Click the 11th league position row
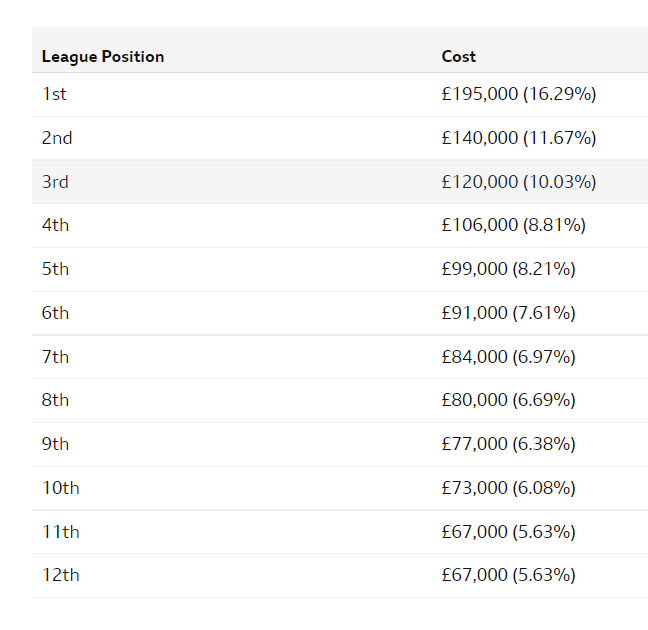This screenshot has width=648, height=630. (x=340, y=532)
